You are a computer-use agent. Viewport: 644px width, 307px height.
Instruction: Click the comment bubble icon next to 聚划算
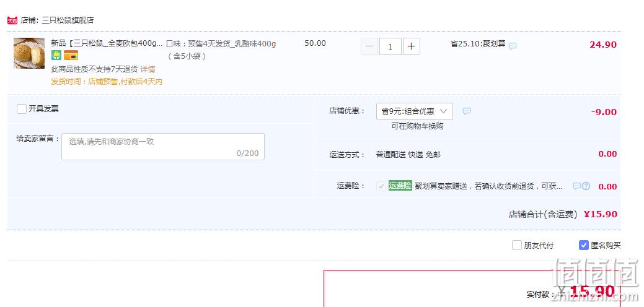click(x=513, y=46)
